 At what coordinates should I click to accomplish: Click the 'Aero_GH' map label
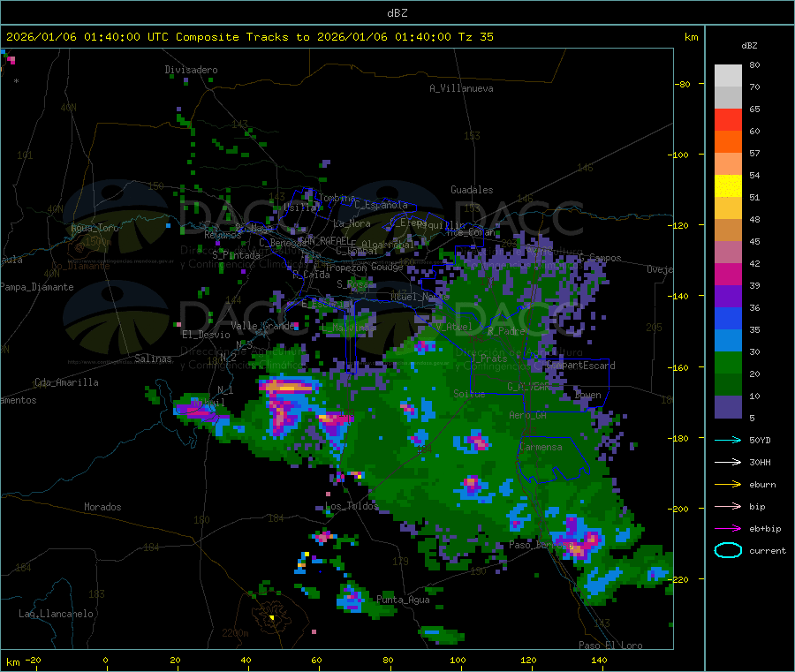tap(528, 415)
